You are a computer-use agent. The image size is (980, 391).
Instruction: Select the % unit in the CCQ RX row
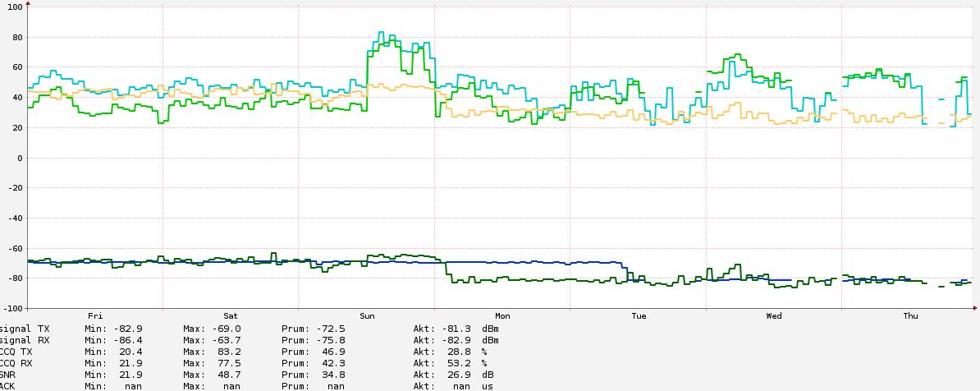pos(484,363)
